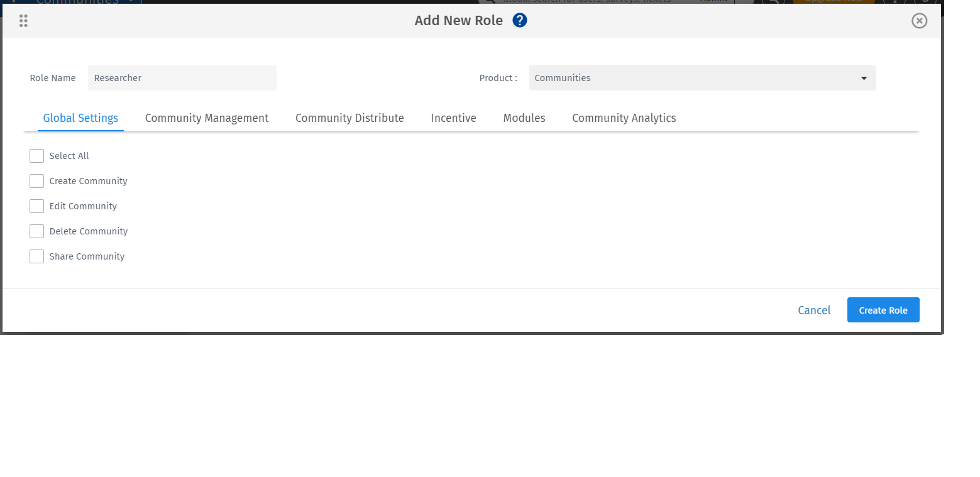Enable the Create Community permission
This screenshot has width=980, height=477.
coord(36,181)
